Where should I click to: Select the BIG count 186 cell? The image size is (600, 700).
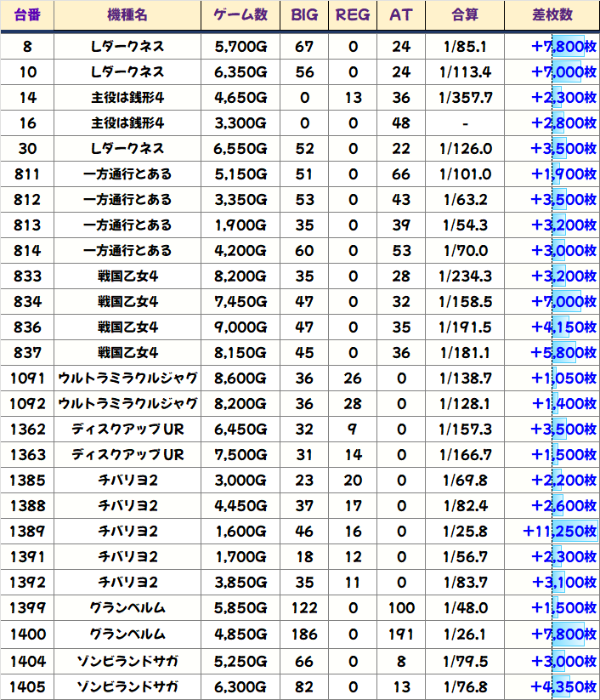point(304,635)
